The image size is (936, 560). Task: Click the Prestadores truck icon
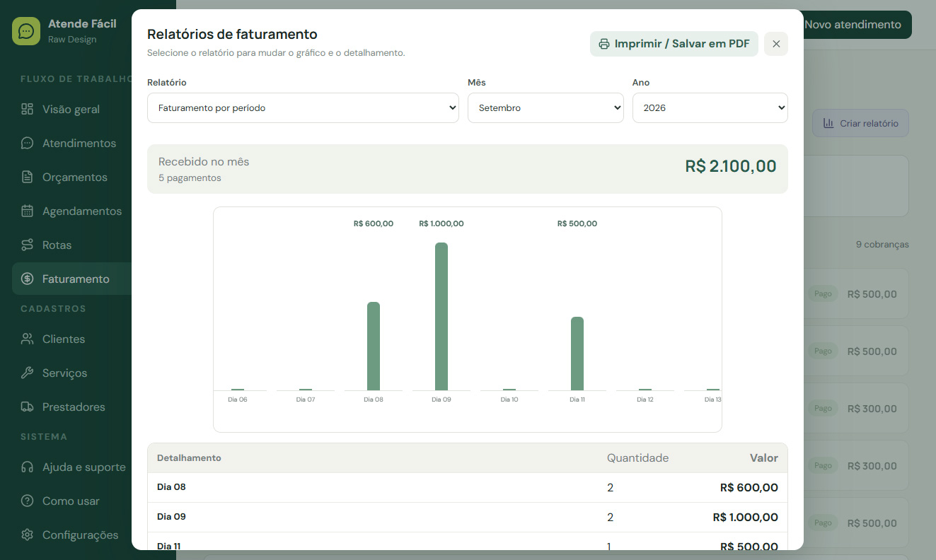(x=27, y=407)
